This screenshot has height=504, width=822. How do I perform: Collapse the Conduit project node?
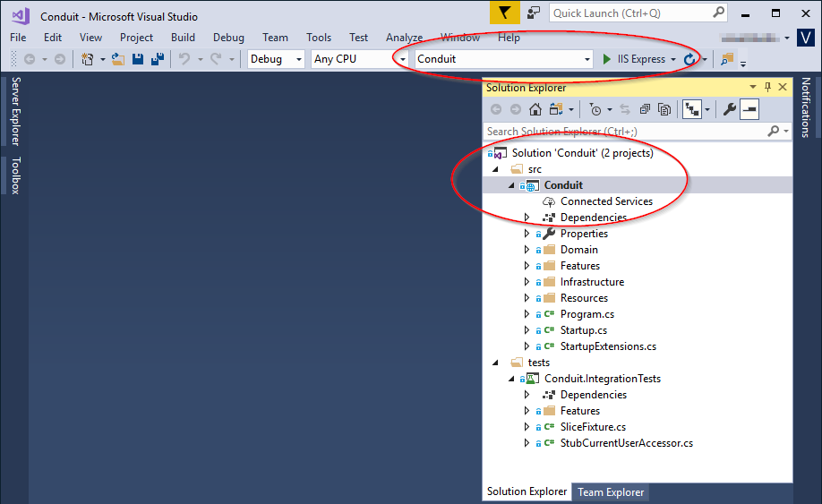pos(511,185)
